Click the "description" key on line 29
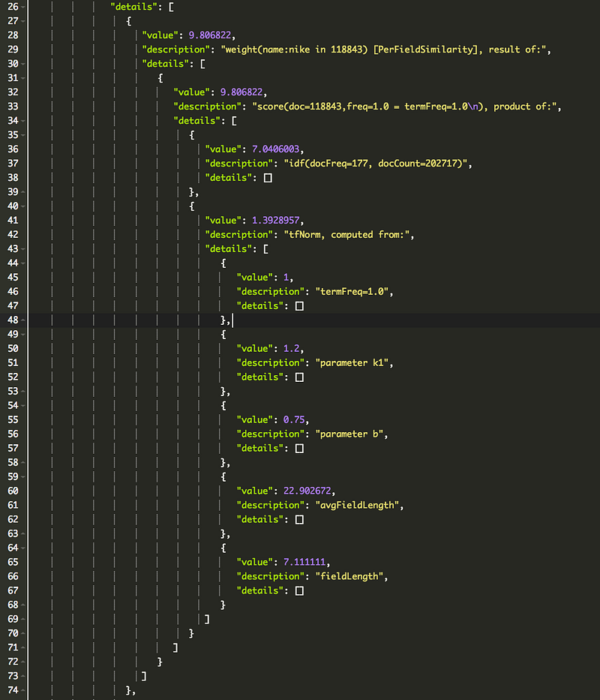 coord(176,50)
